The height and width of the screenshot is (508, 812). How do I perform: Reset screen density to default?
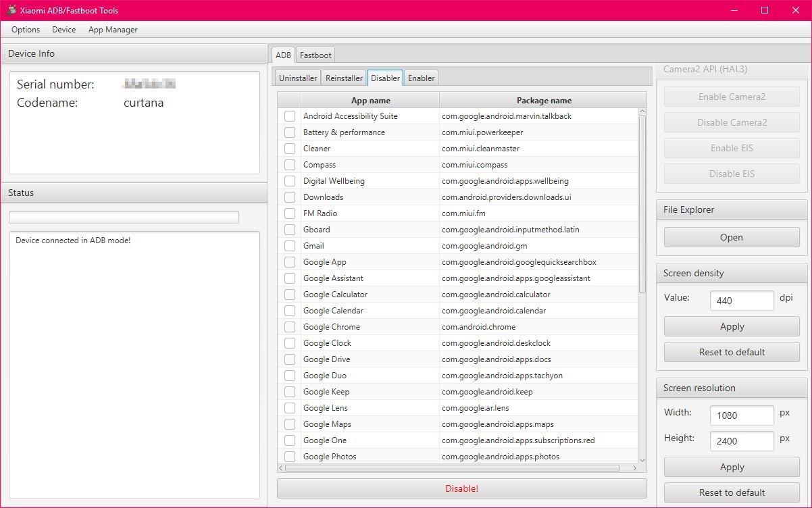pos(732,352)
